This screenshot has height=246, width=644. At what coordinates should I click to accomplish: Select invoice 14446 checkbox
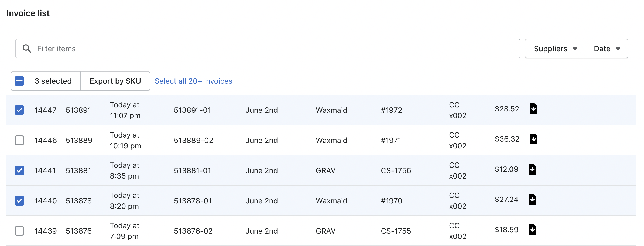coord(19,140)
